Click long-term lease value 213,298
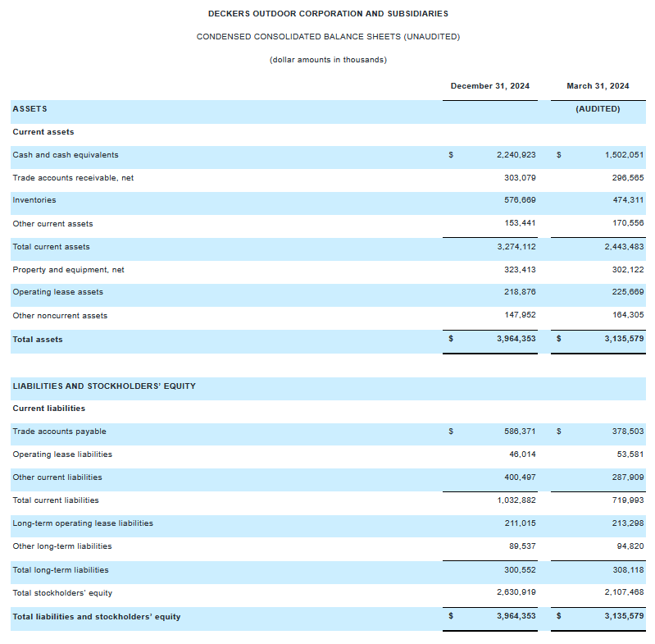655x644 pixels. pos(628,523)
